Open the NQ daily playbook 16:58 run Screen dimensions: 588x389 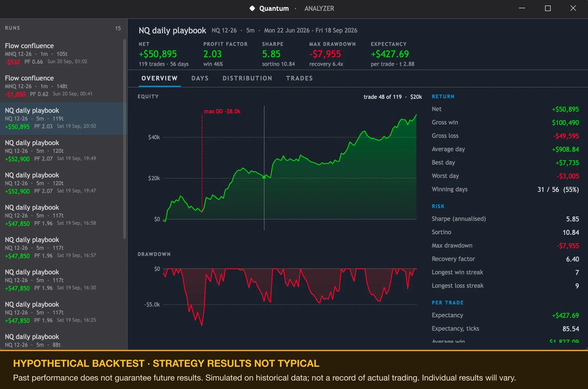coord(61,216)
